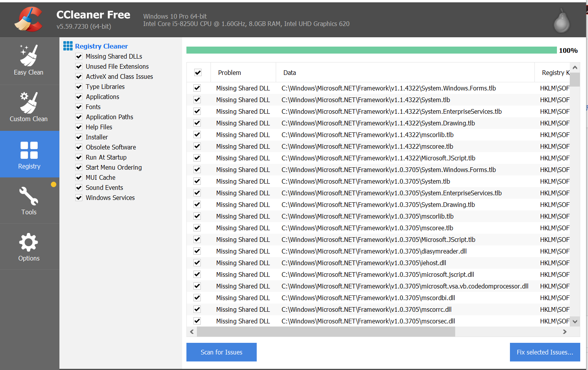Uncheck the System.Windows.Forms.tlb v1.1.4322 row

pos(197,88)
